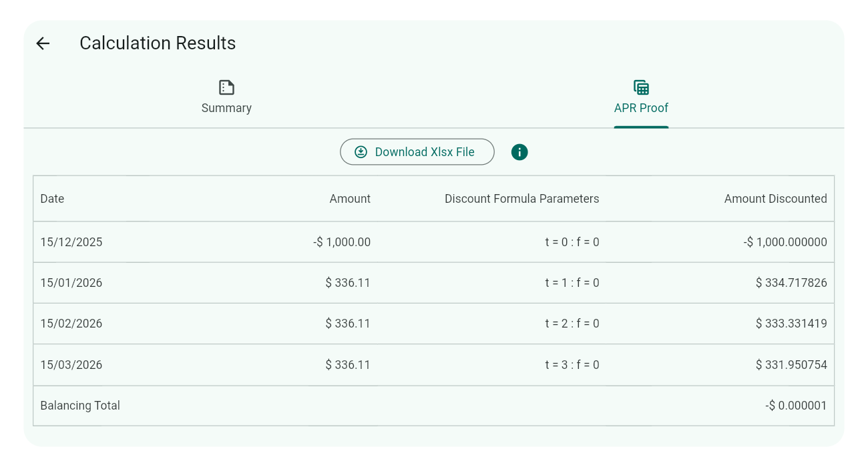Click the APR Proof table icon
Image resolution: width=868 pixels, height=467 pixels.
pos(641,87)
